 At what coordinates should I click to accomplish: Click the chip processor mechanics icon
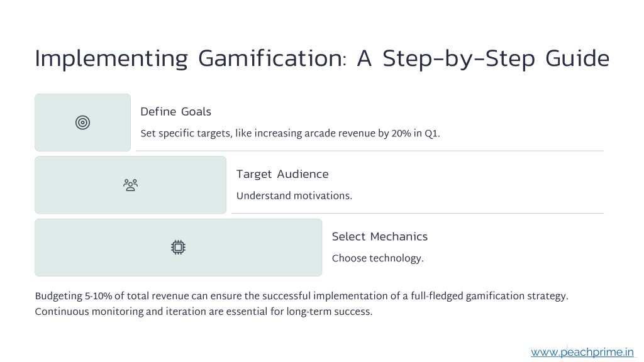click(178, 247)
